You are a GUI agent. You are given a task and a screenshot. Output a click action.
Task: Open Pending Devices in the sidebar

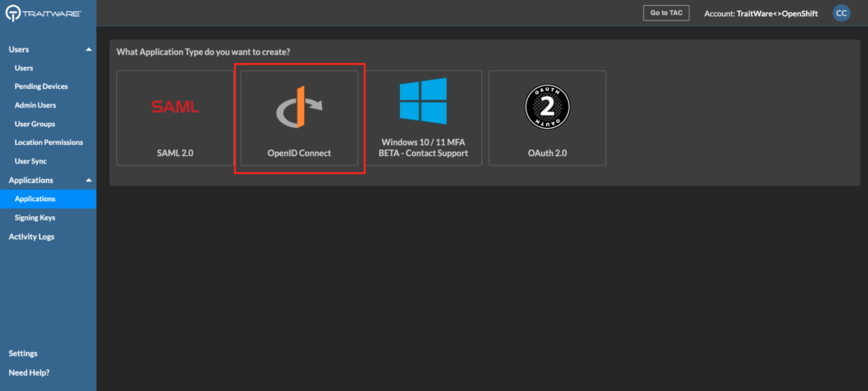coord(41,87)
